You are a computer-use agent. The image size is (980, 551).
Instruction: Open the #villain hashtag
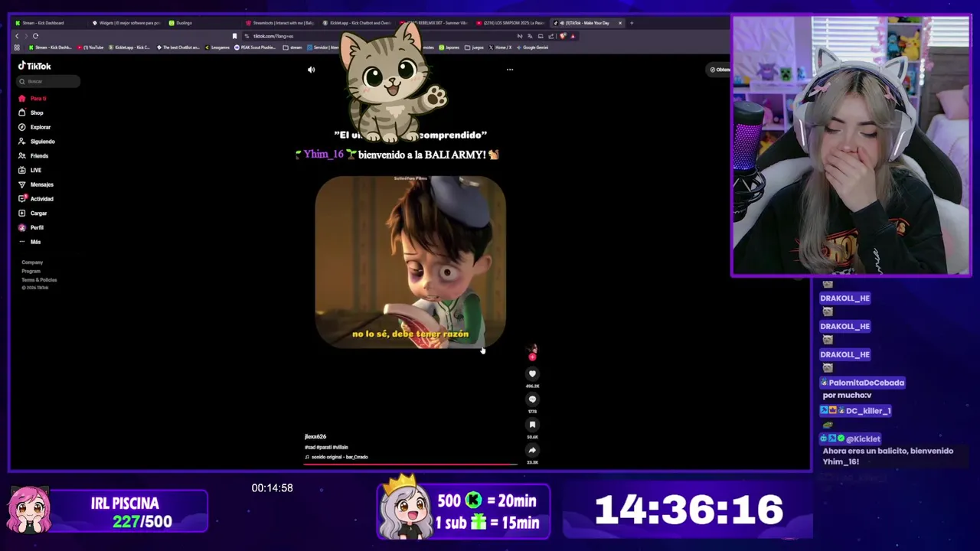tap(340, 447)
